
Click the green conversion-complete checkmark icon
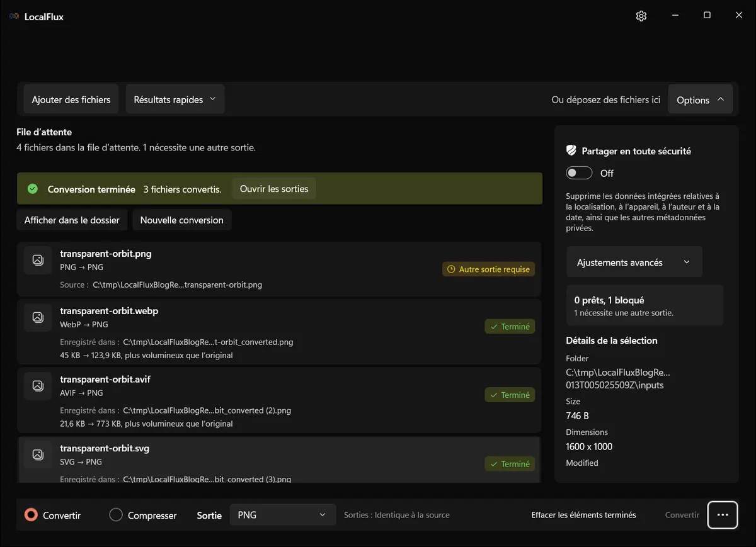pyautogui.click(x=33, y=189)
